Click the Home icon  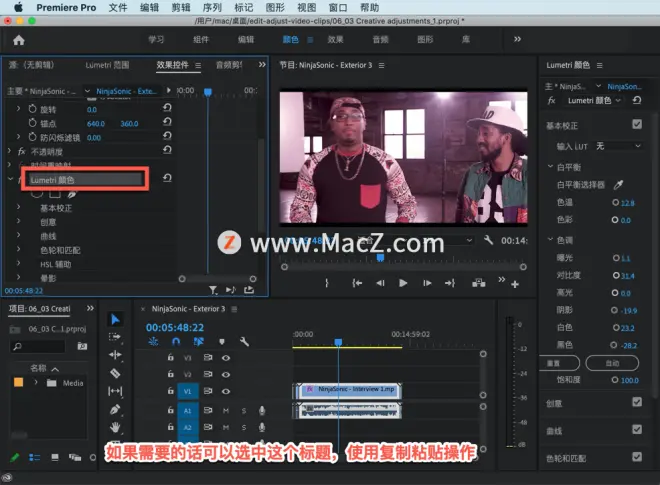[x=19, y=40]
